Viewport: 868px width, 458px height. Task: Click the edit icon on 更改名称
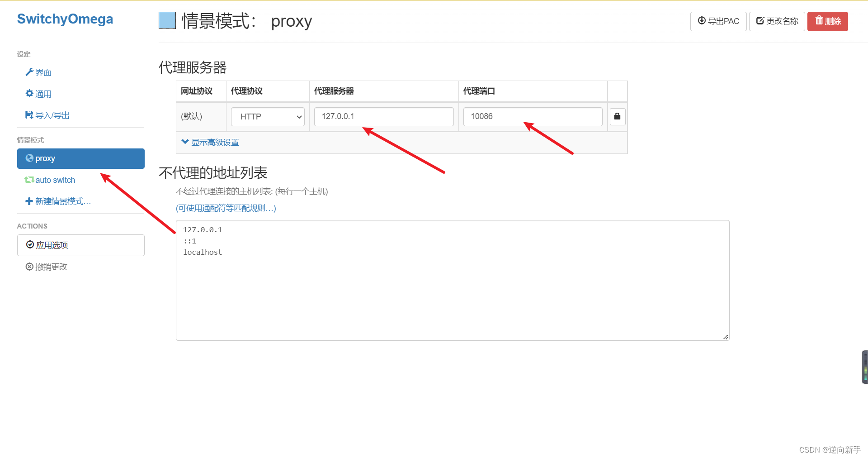click(760, 21)
